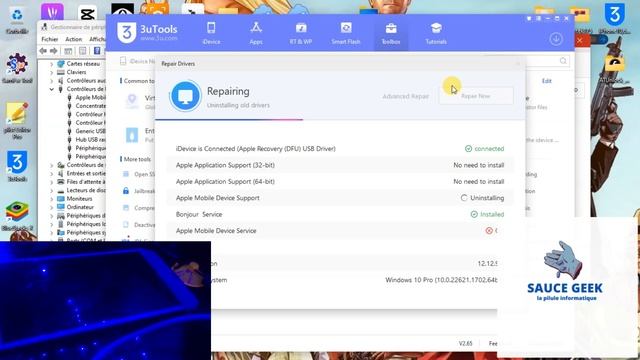
Task: Click the Deactivate tool icon in More tools
Action: [126, 224]
